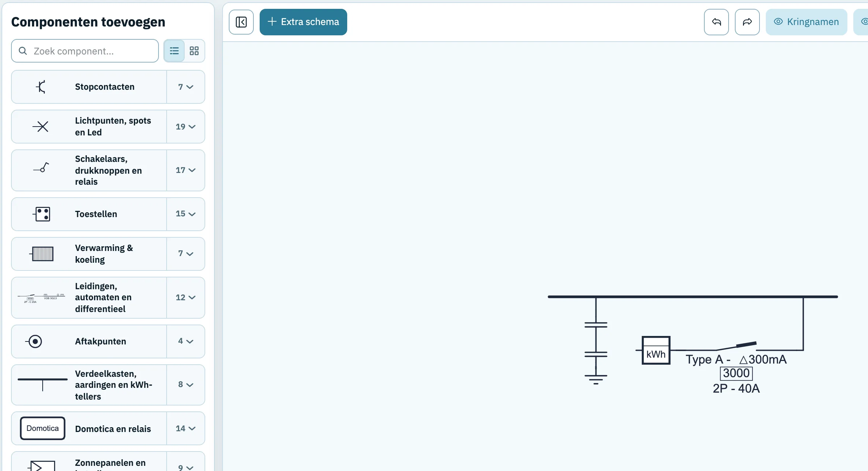Focus the Zoek component search field
The width and height of the screenshot is (868, 471).
tap(85, 51)
